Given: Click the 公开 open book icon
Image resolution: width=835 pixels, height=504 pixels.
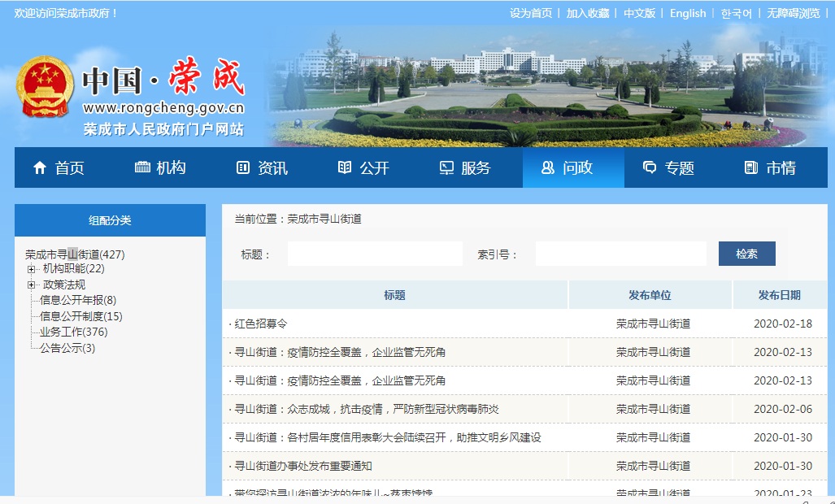Looking at the screenshot, I should 345,168.
